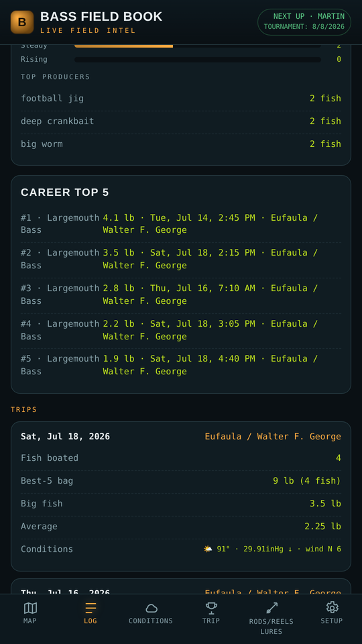Open the Conditions cloud icon
This screenshot has height=644, width=362.
pyautogui.click(x=151, y=608)
